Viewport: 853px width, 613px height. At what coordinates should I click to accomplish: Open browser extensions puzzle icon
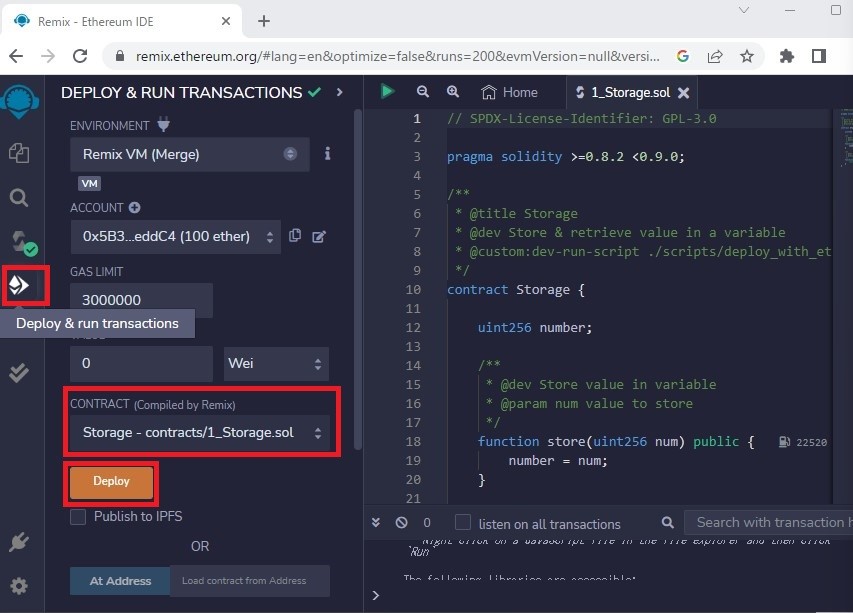coord(787,56)
